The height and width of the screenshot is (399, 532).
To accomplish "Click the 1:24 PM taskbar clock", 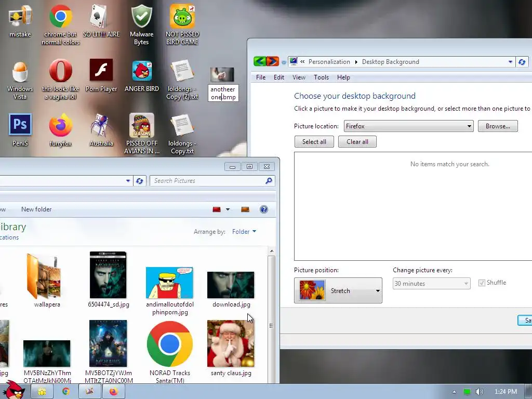I will (506, 392).
